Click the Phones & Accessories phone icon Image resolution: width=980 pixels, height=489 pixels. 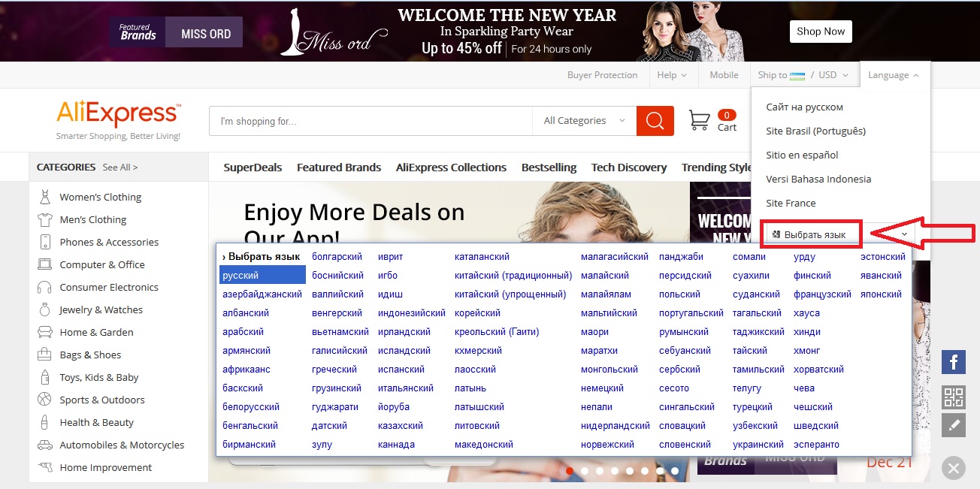pyautogui.click(x=45, y=242)
